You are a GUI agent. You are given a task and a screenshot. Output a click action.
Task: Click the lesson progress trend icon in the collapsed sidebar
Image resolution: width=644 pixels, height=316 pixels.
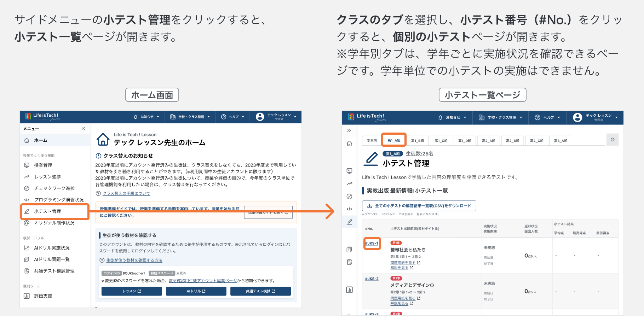[x=349, y=183]
